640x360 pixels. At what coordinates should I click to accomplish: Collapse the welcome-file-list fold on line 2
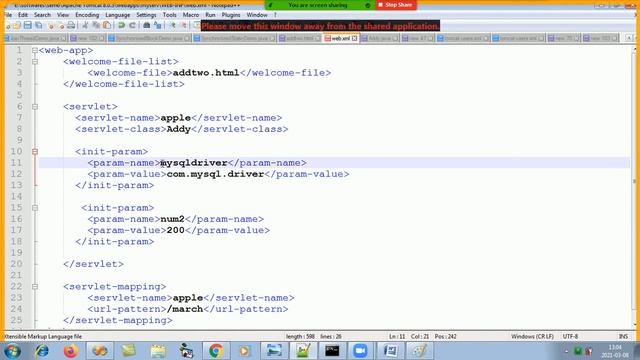(x=35, y=62)
